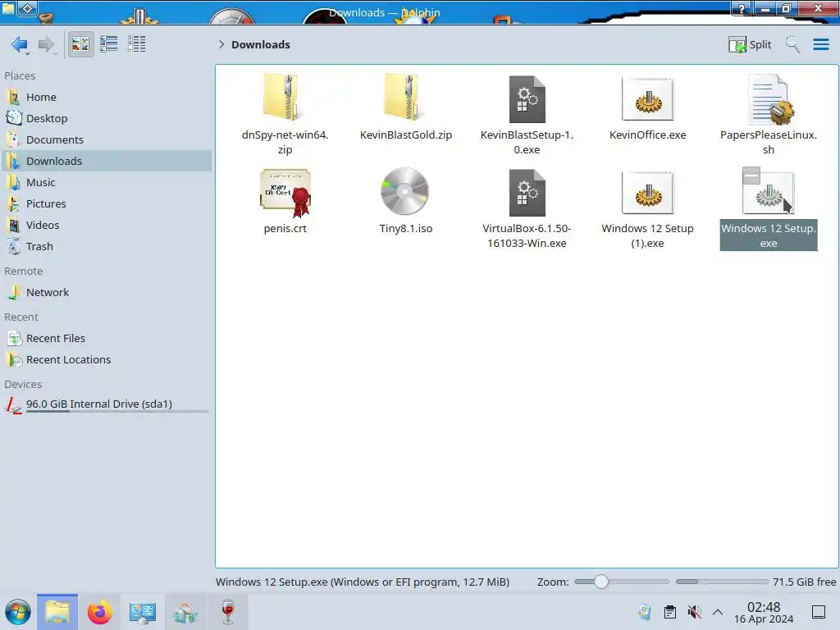Select KevinOffice.exe icon
This screenshot has width=840, height=630.
click(x=648, y=99)
